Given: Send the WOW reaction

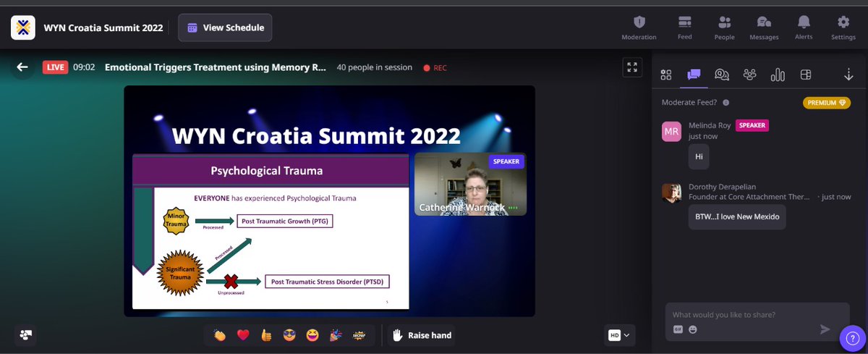Looking at the screenshot, I should 359,335.
